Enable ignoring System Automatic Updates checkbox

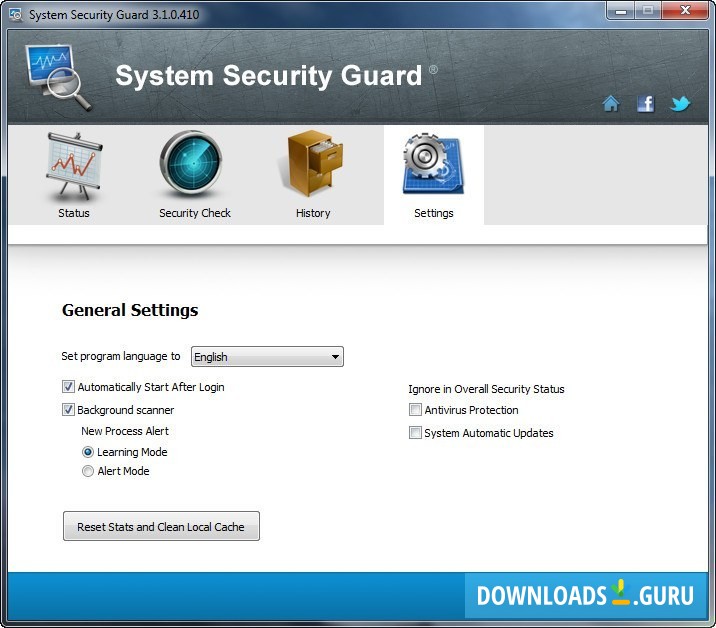tap(415, 433)
